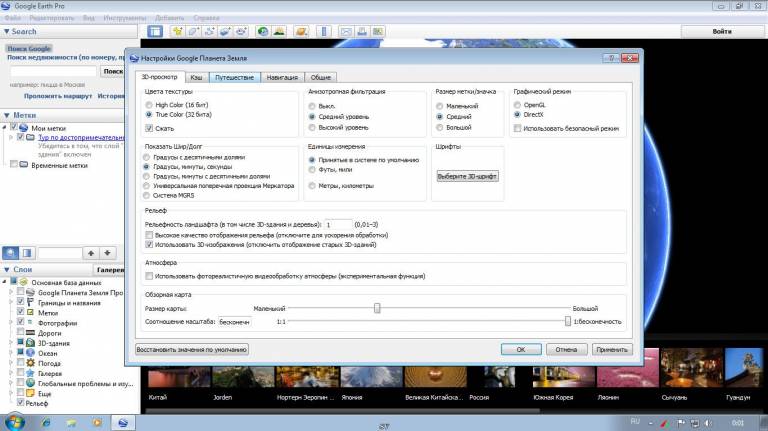
Task: Toggle the Дороги layer checkbox
Action: [20, 333]
